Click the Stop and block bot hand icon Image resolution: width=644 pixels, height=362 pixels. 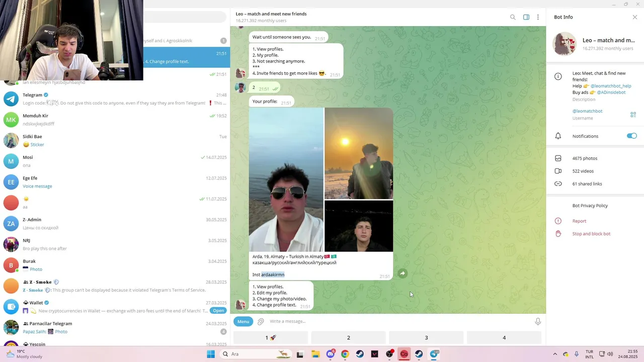pos(558,234)
